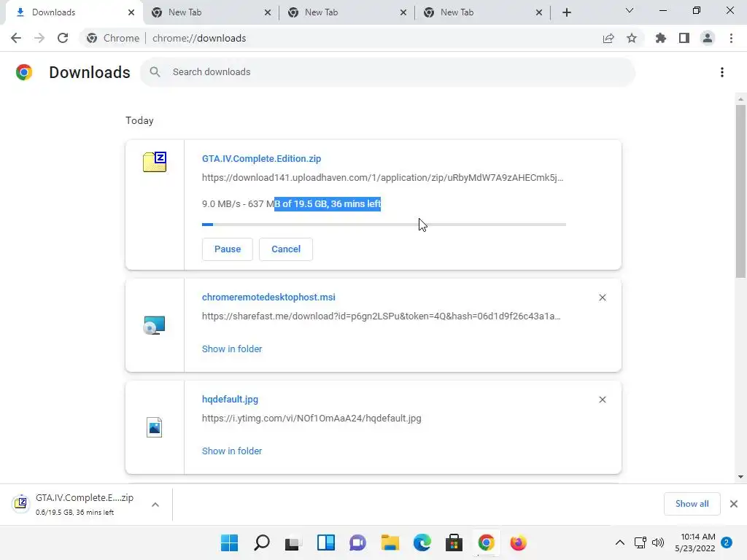Click the scrollbar down arrow
This screenshot has width=747, height=560.
(740, 477)
